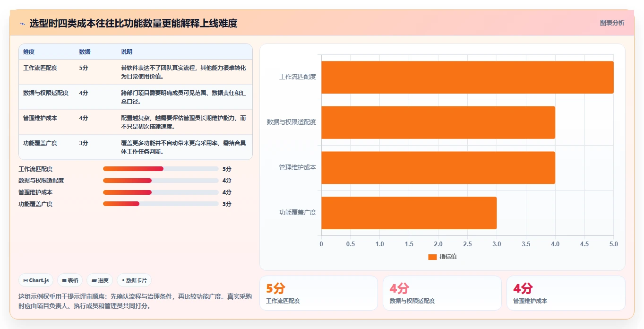Click the description starting 覆盖更多功能
The image size is (644, 329).
pos(184,147)
